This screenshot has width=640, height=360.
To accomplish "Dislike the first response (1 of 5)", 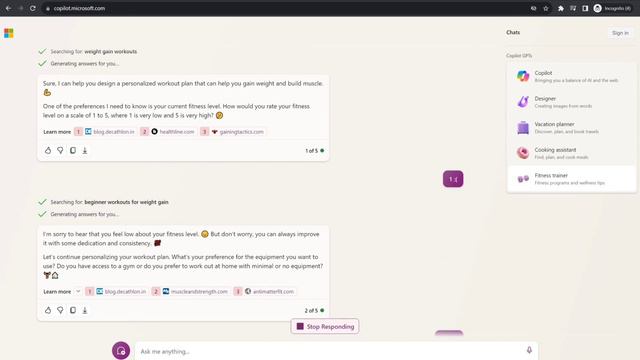I will click(x=60, y=151).
